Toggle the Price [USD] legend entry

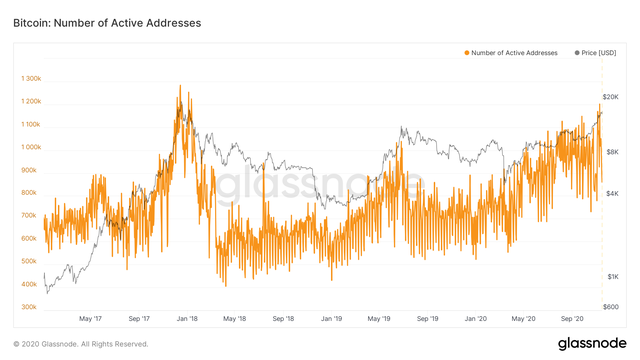pos(595,53)
